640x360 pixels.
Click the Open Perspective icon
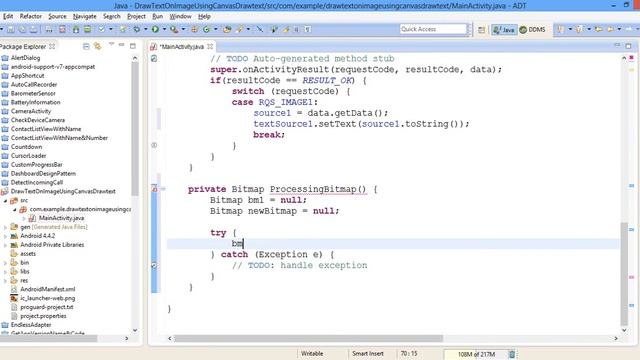(481, 29)
